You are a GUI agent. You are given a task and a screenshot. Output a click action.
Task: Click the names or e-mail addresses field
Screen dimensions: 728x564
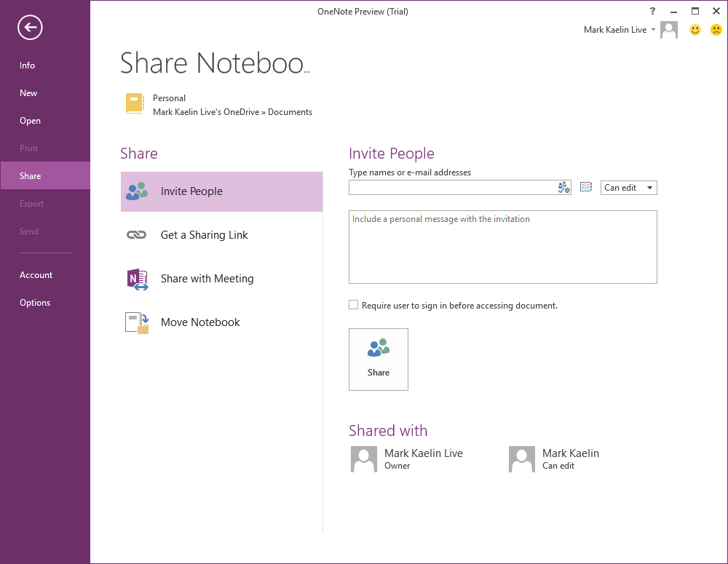(459, 188)
